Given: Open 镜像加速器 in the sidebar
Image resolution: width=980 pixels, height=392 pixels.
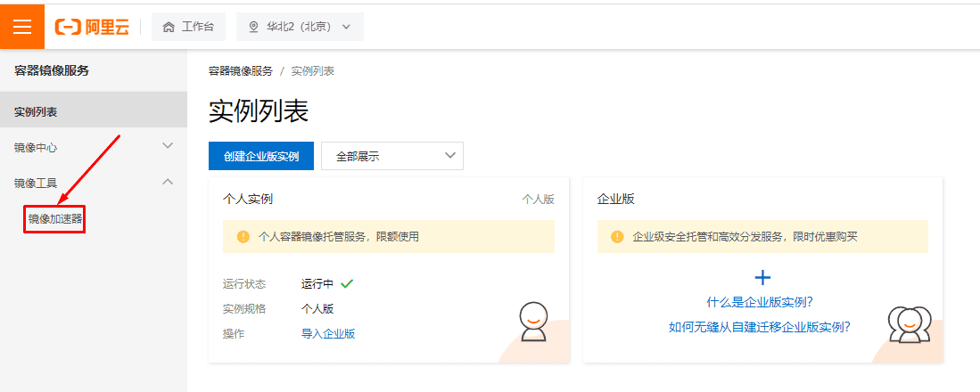Looking at the screenshot, I should [55, 218].
